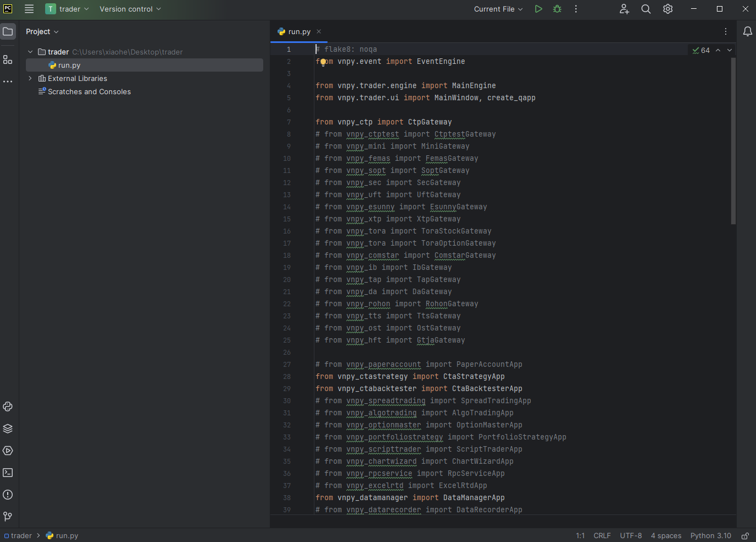Toggle Project tool window icon
The width and height of the screenshot is (756, 542).
point(8,31)
